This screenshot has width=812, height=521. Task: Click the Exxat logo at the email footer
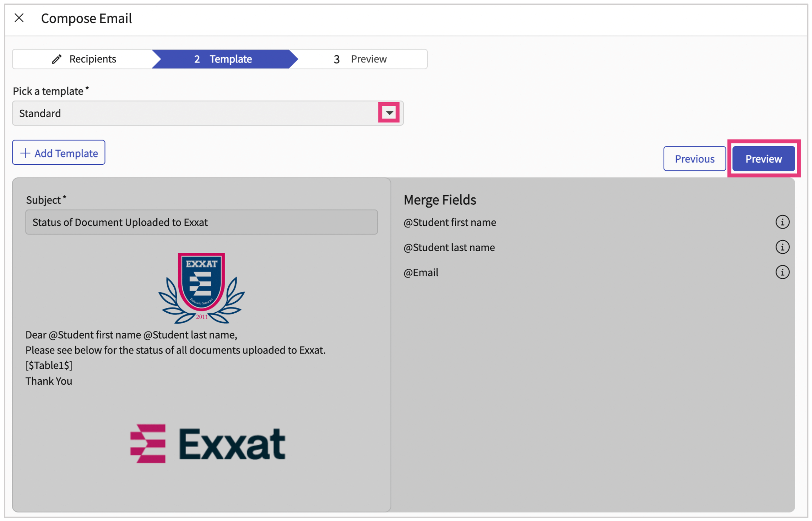click(207, 443)
